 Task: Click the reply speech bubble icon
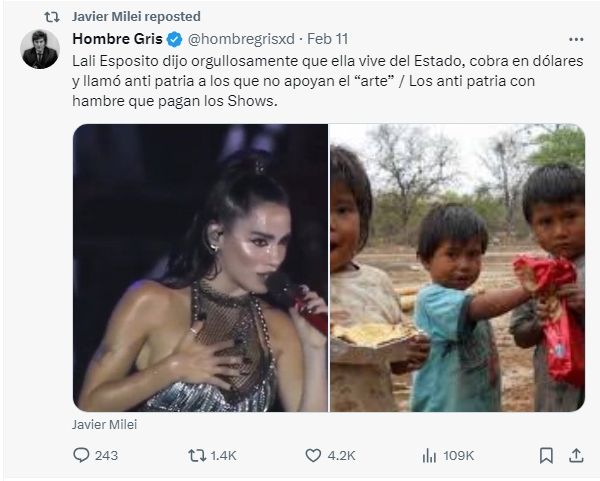click(x=82, y=455)
